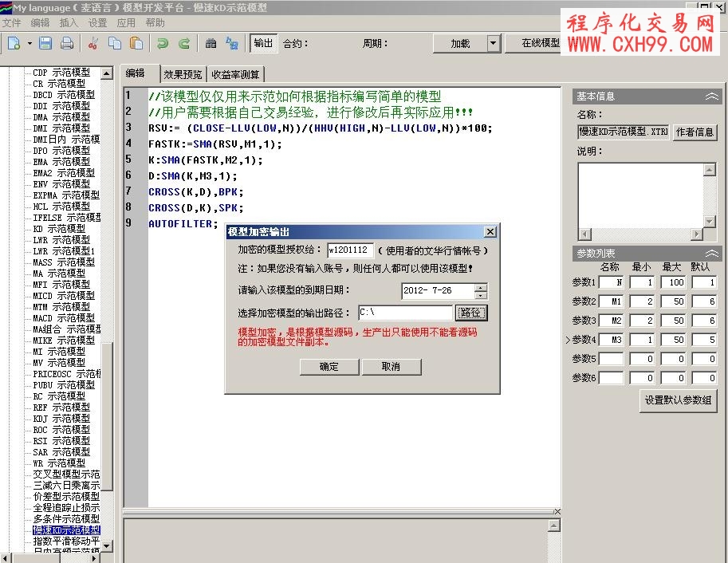Collapse the 参数列表 panel
Viewport: 728px width, 563px height.
(712, 254)
